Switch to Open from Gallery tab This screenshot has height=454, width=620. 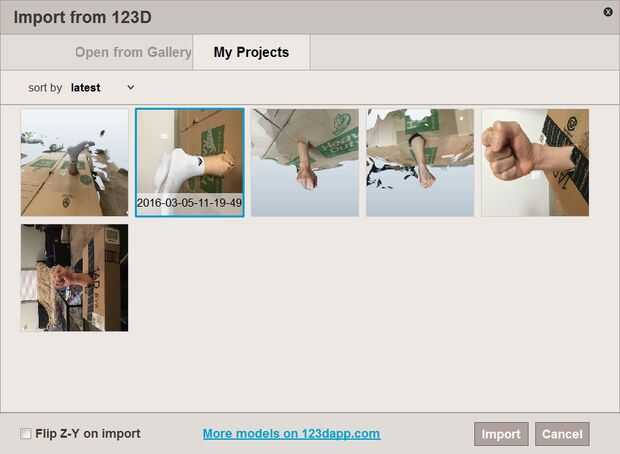pyautogui.click(x=133, y=52)
